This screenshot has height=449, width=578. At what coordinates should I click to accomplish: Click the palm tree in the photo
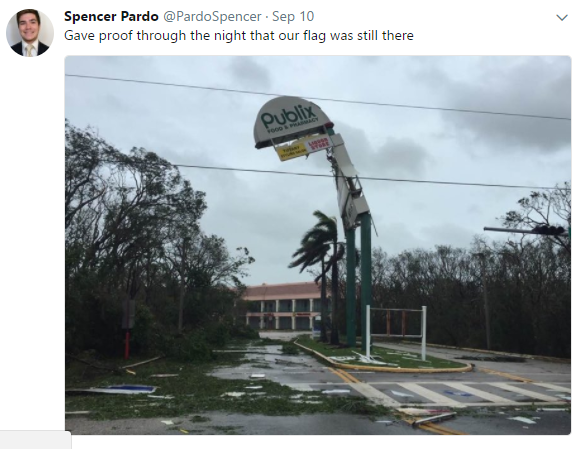[x=321, y=258]
